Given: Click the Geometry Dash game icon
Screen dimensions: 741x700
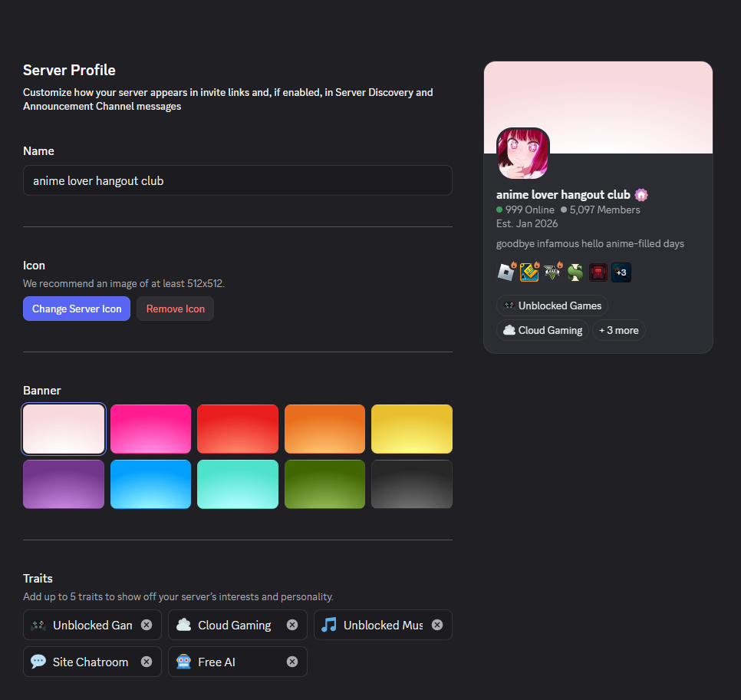Looking at the screenshot, I should [x=529, y=272].
